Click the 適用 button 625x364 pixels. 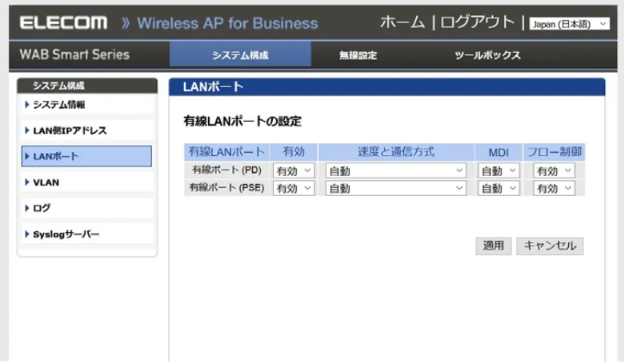[x=494, y=246]
